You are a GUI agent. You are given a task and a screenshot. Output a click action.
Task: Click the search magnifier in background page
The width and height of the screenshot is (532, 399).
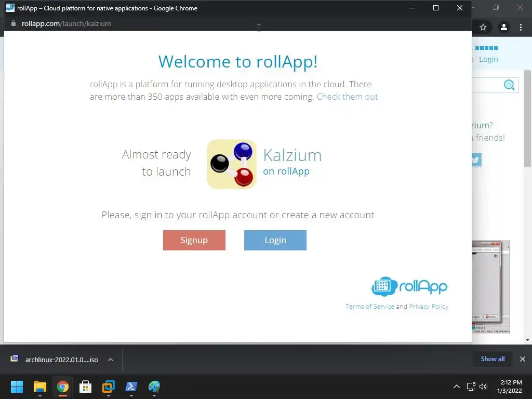click(x=509, y=85)
